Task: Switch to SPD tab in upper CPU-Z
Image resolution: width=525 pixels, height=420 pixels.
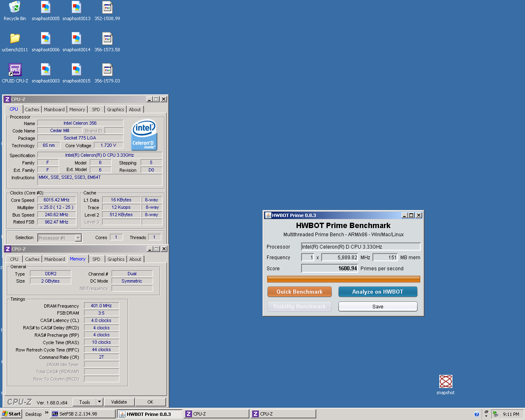Action: pyautogui.click(x=96, y=110)
